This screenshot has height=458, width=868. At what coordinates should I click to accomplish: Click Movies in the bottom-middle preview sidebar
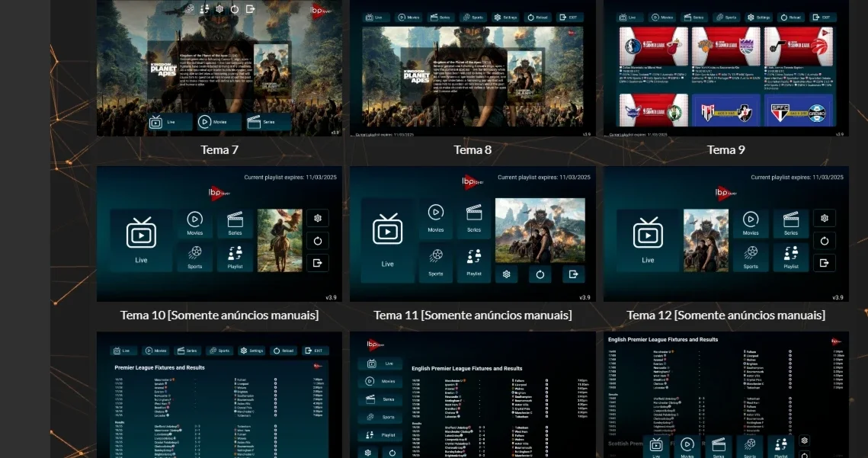point(380,382)
